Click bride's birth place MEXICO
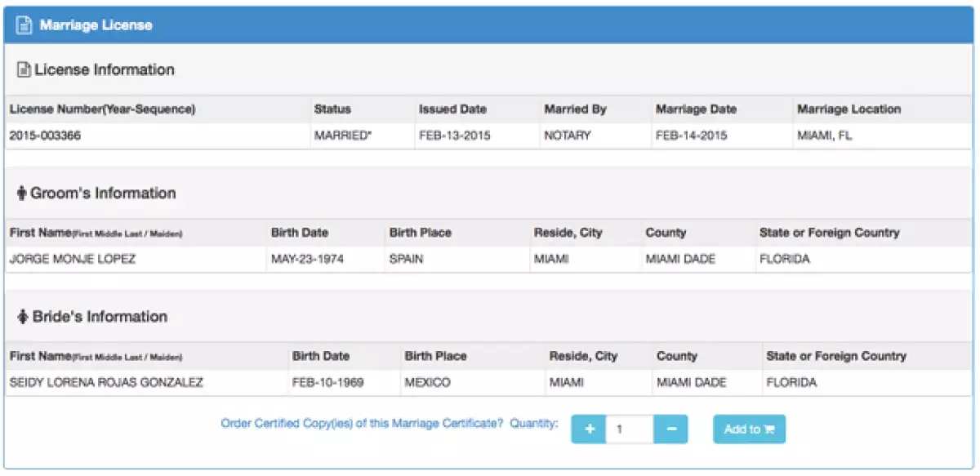980x476 pixels. point(427,383)
